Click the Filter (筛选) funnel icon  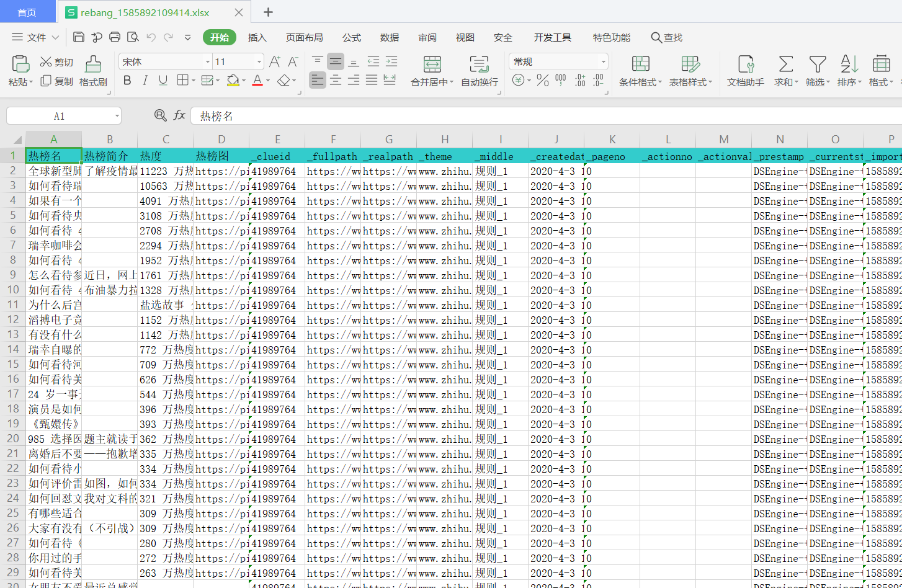[818, 64]
